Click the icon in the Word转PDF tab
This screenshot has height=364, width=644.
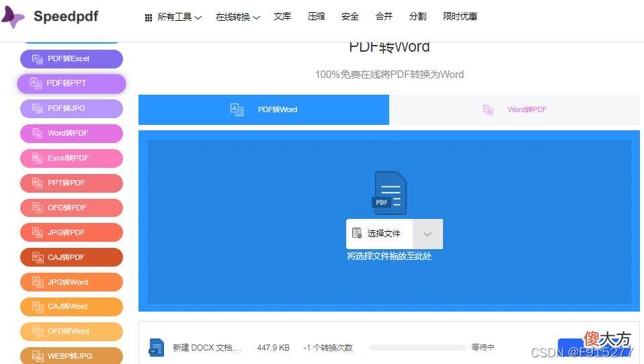click(487, 109)
